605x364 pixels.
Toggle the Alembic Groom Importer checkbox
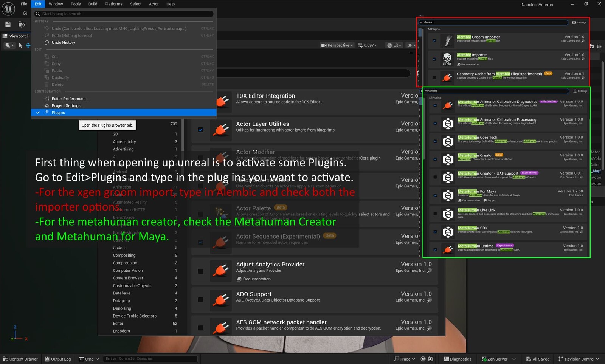tap(434, 41)
